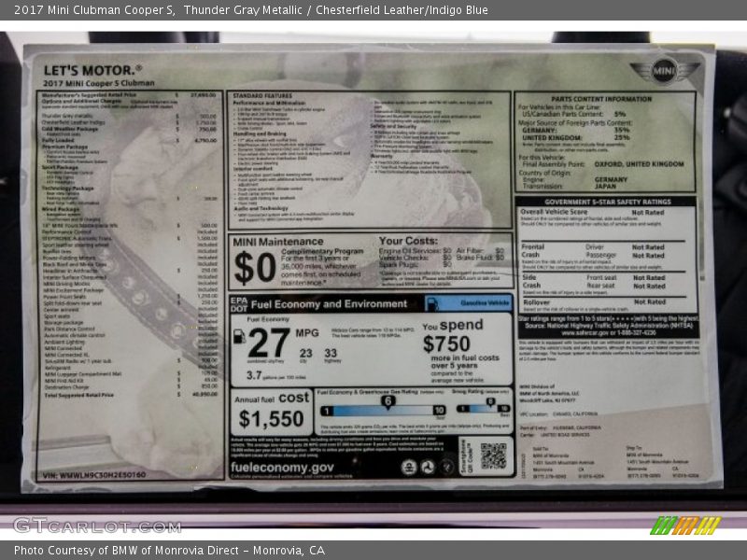Click the gas pump icon in Gasoline Vehicle badge
Screen dimensions: 747x560
point(432,303)
